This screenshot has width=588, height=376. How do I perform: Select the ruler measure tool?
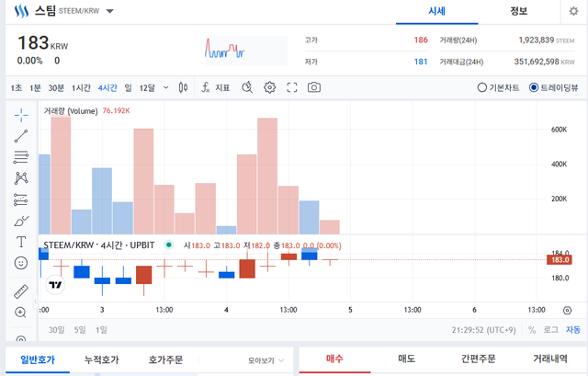21,291
